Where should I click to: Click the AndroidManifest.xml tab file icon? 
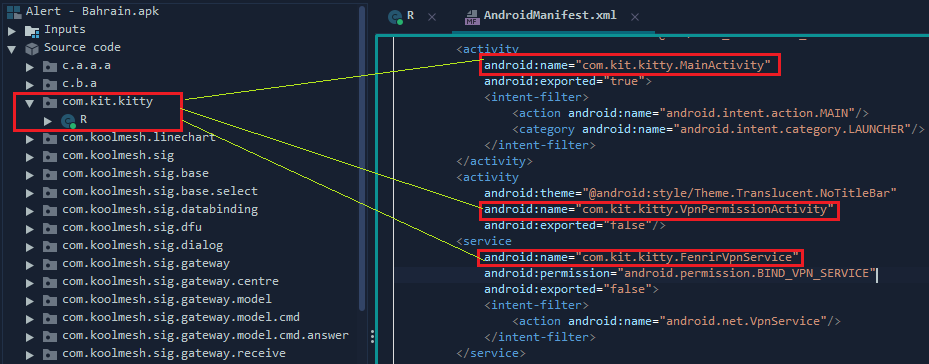click(x=472, y=17)
